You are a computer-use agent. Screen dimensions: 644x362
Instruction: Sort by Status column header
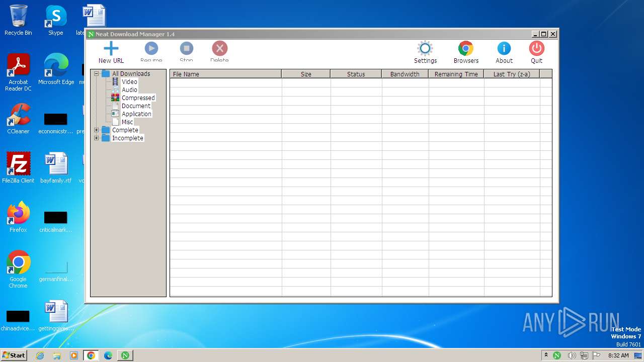point(356,74)
